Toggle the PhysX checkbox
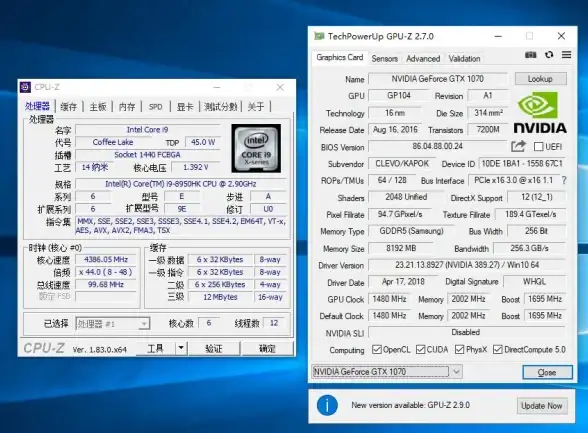The width and height of the screenshot is (588, 433). click(459, 349)
